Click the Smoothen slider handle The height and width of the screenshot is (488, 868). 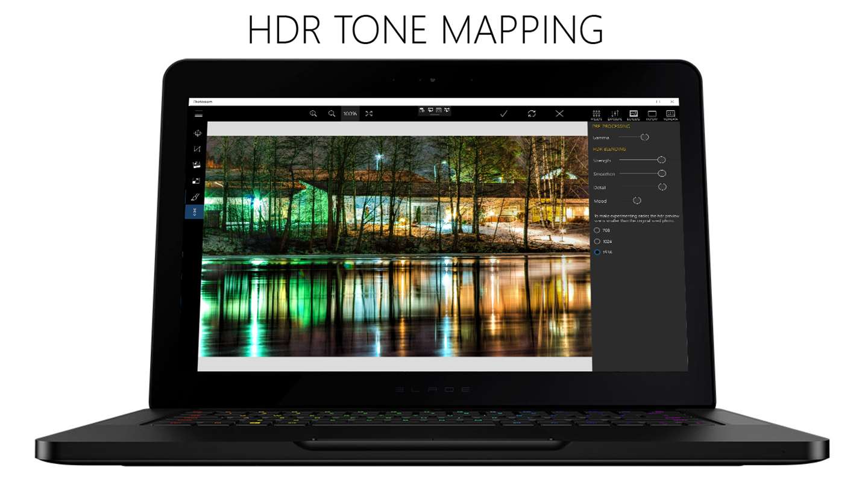click(662, 173)
